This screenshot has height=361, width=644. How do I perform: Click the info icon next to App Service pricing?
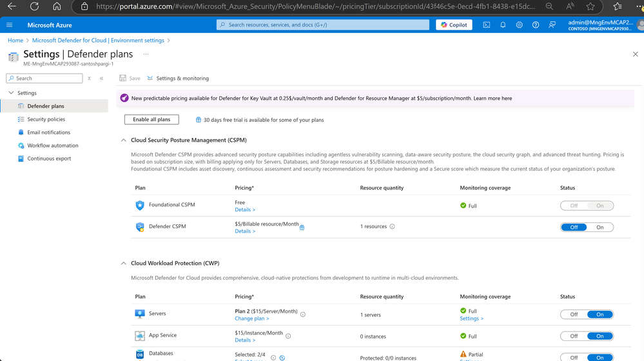click(x=288, y=336)
